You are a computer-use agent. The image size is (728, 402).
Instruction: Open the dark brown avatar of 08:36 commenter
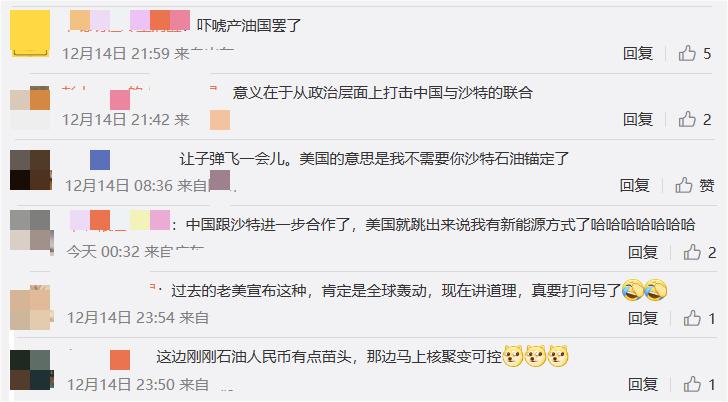click(30, 170)
